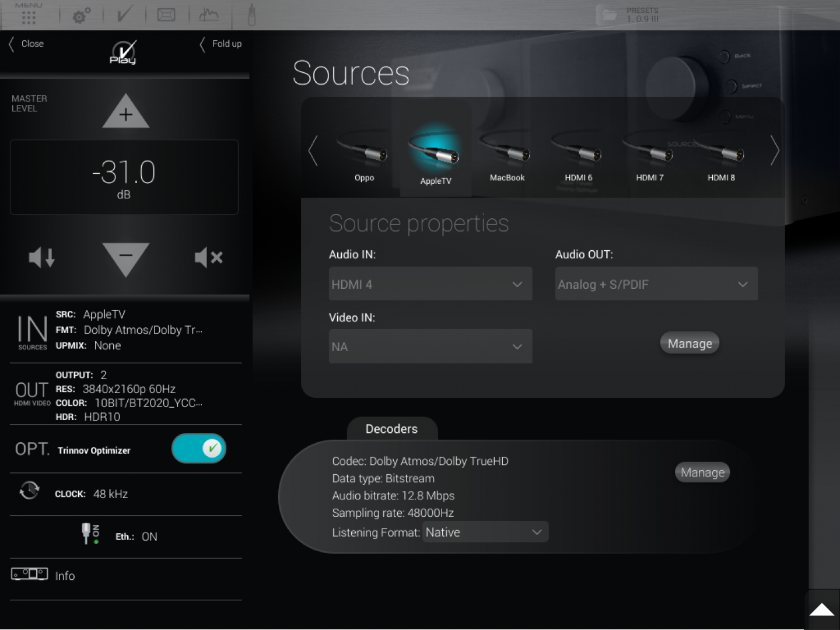The image size is (840, 630).
Task: Click SRC AppleTV text
Action: pyautogui.click(x=90, y=314)
